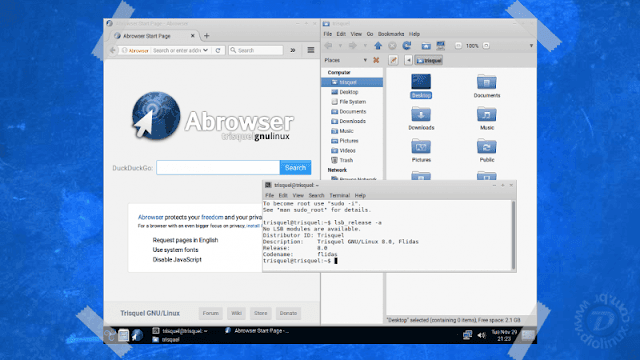Open forward history dropdown in file manager

(365, 46)
